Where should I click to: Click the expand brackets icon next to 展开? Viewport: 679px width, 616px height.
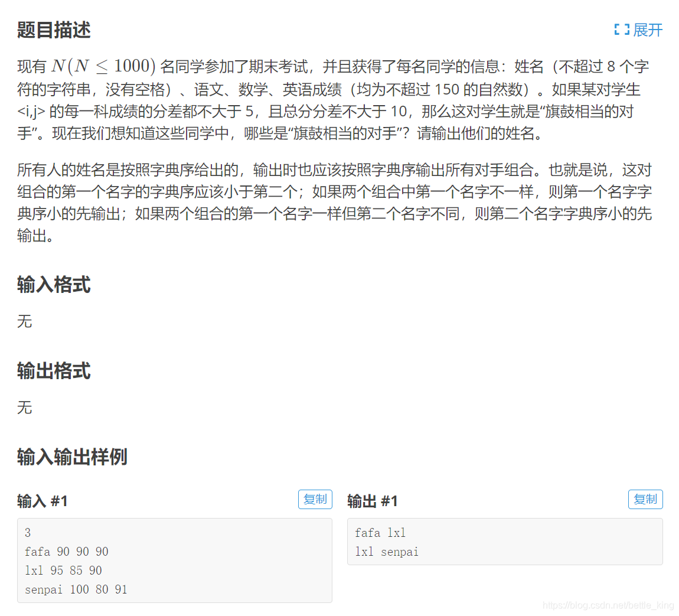coord(621,30)
